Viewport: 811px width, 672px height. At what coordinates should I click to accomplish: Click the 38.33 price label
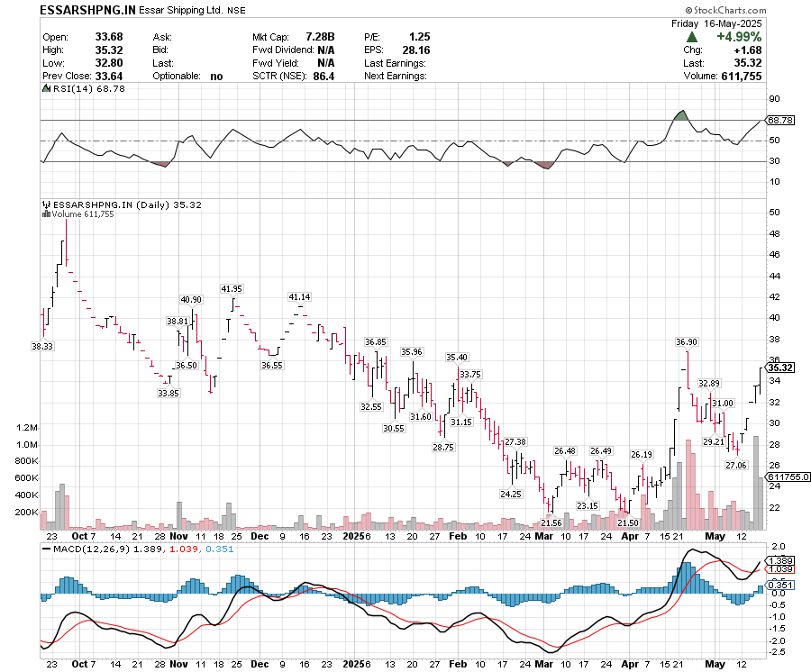[x=41, y=347]
